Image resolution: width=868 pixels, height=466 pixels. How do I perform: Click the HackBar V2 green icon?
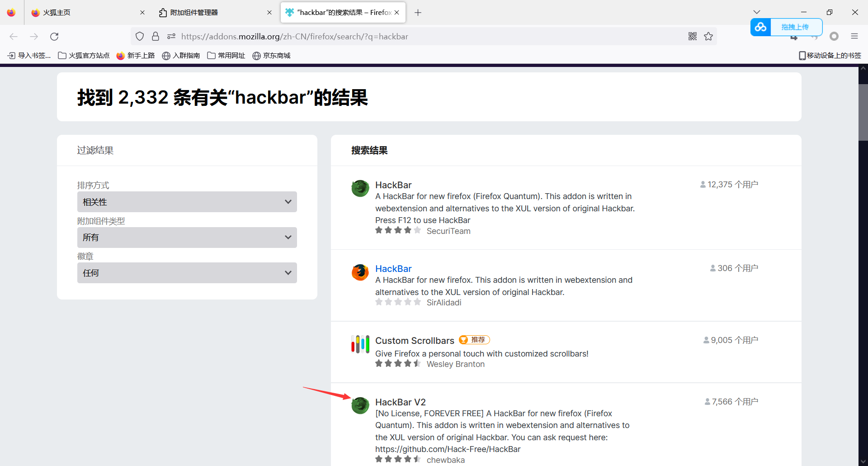coord(360,405)
